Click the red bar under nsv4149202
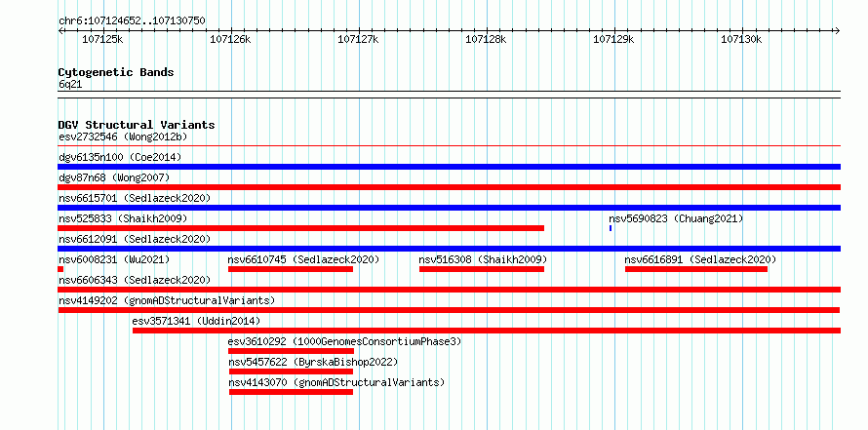 (x=449, y=310)
